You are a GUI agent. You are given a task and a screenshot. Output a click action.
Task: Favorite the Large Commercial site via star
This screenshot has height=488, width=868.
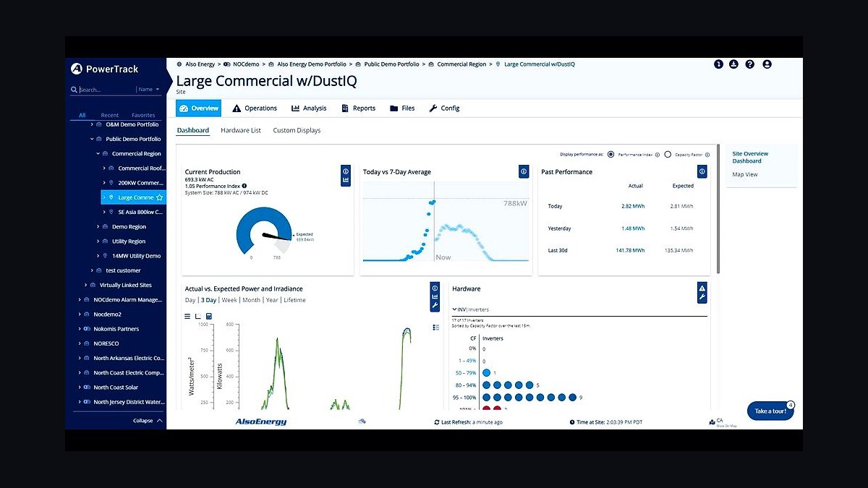point(159,197)
